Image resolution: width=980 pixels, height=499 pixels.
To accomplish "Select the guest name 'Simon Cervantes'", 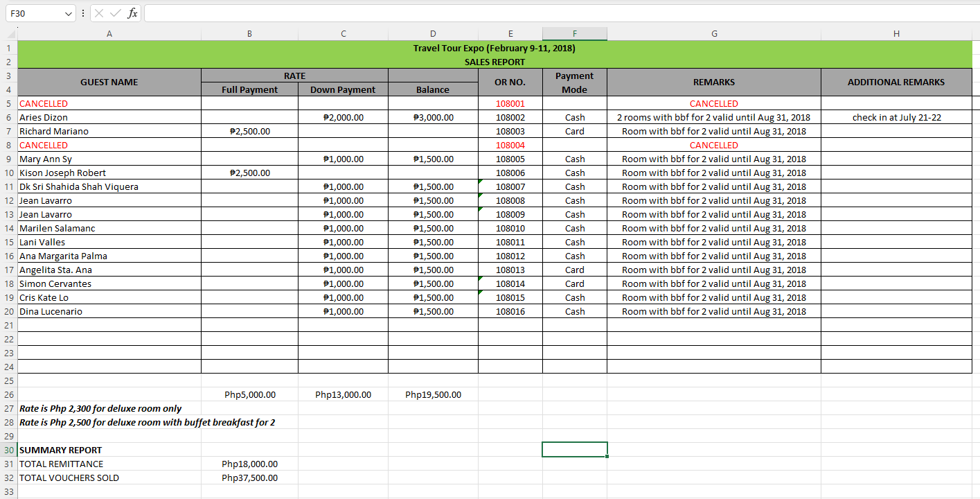I will point(55,283).
